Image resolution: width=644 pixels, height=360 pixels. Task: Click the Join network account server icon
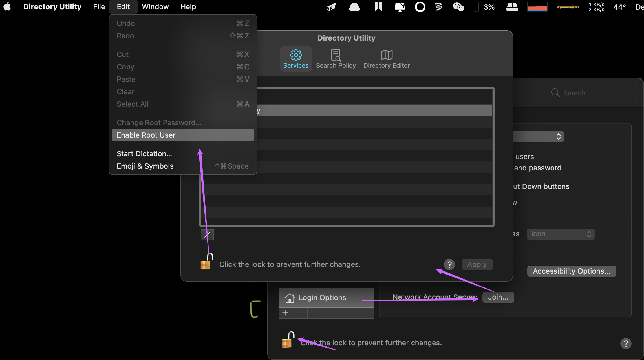coord(498,297)
